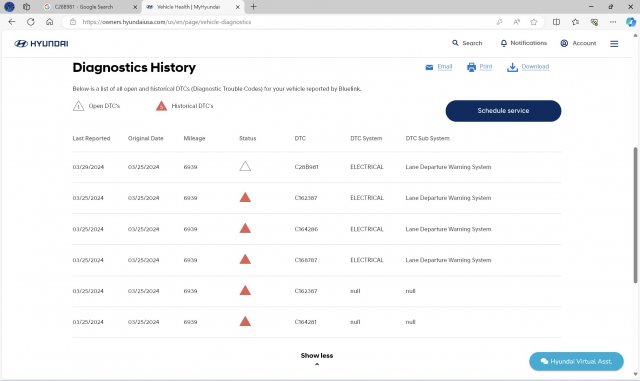This screenshot has height=381, width=640.
Task: Click the Notifications bell icon
Action: [x=504, y=43]
